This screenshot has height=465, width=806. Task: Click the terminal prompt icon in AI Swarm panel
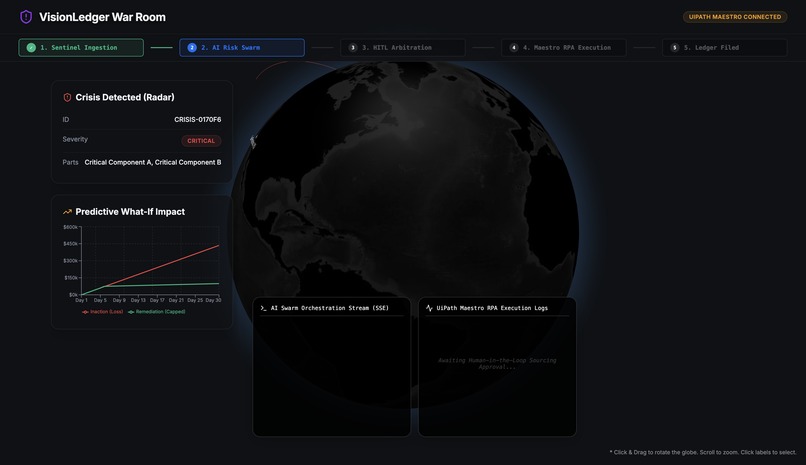pyautogui.click(x=263, y=308)
